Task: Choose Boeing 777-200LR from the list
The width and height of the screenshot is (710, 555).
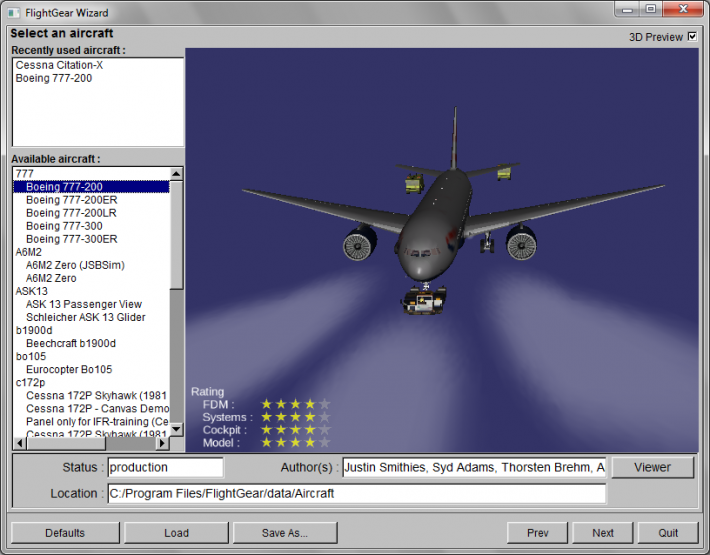Action: pyautogui.click(x=71, y=213)
